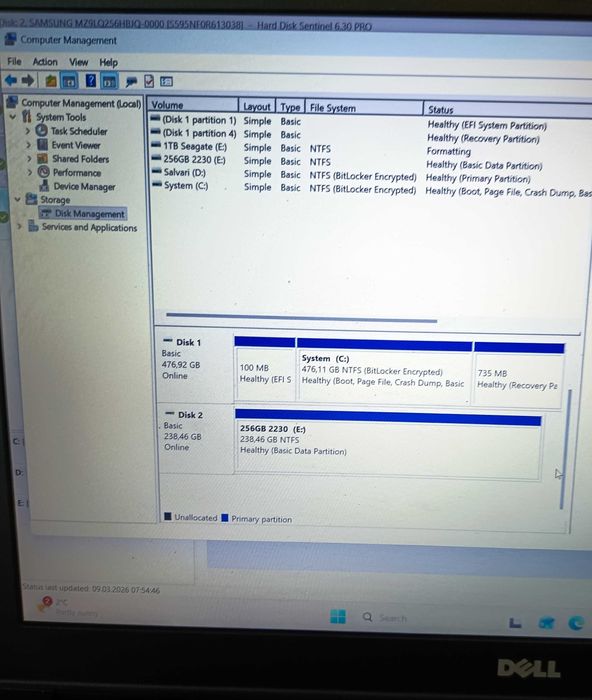Expand the Shared Folders node

[x=29, y=158]
